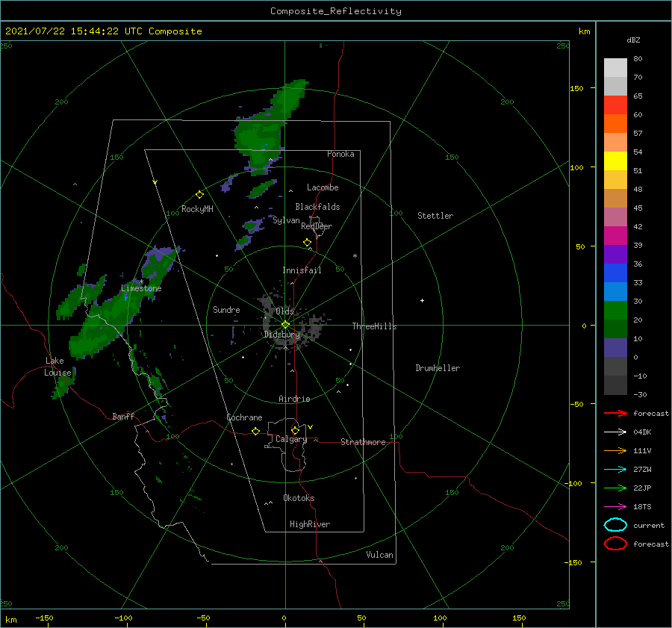The image size is (672, 628).
Task: Click the red forecast ellipse icon
Action: (615, 544)
